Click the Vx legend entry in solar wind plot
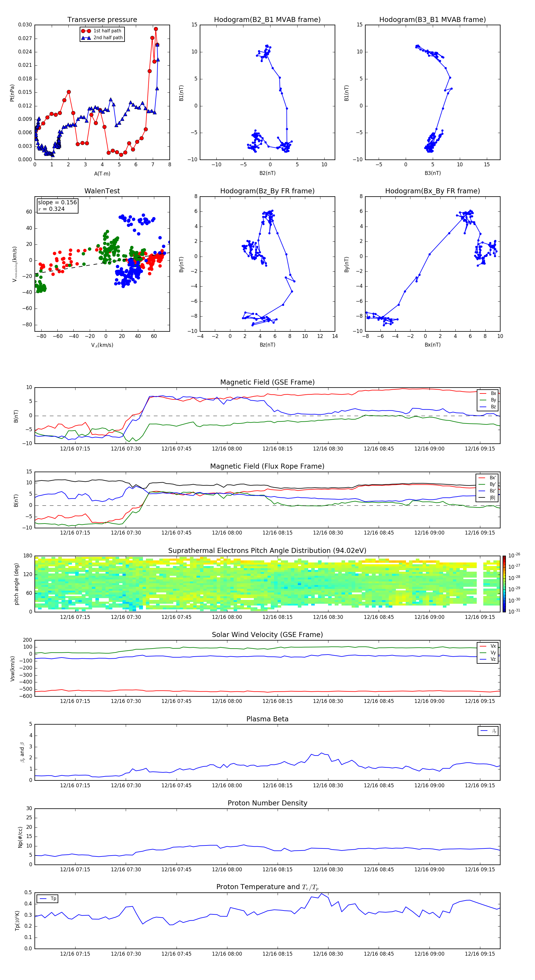 pyautogui.click(x=488, y=646)
